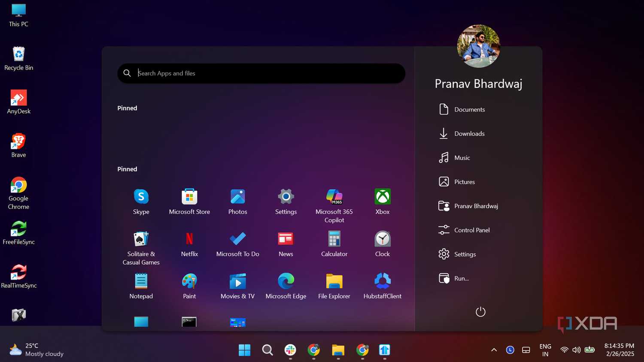Open the weather widget on taskbar

tap(36, 350)
